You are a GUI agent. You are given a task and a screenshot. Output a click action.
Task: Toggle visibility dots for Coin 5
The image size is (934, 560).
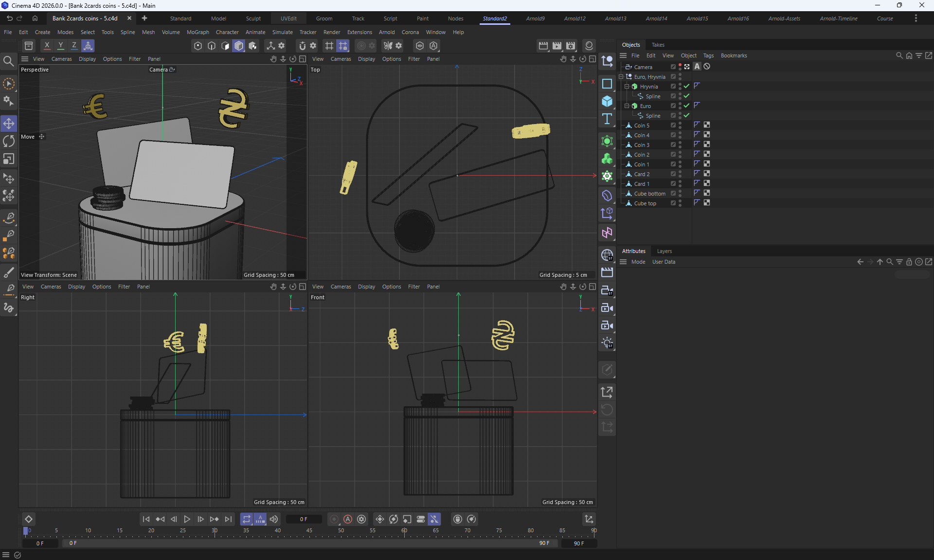pyautogui.click(x=680, y=125)
